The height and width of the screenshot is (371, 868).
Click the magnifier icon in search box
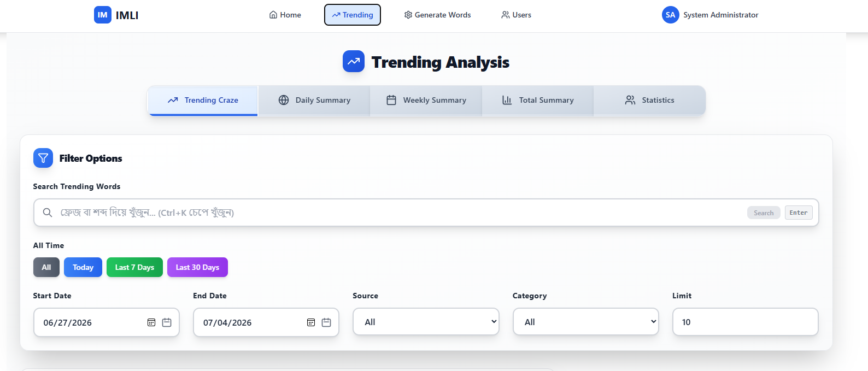coord(48,213)
